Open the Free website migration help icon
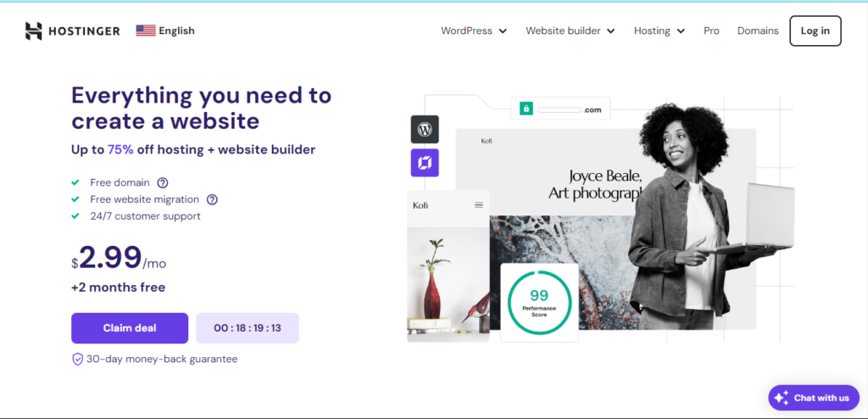 click(x=212, y=199)
